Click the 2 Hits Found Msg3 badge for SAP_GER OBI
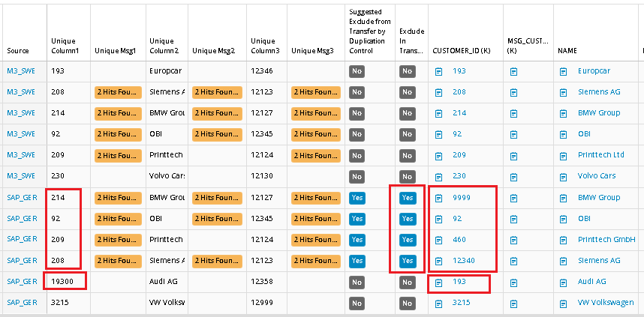The height and width of the screenshot is (317, 644). (x=312, y=219)
